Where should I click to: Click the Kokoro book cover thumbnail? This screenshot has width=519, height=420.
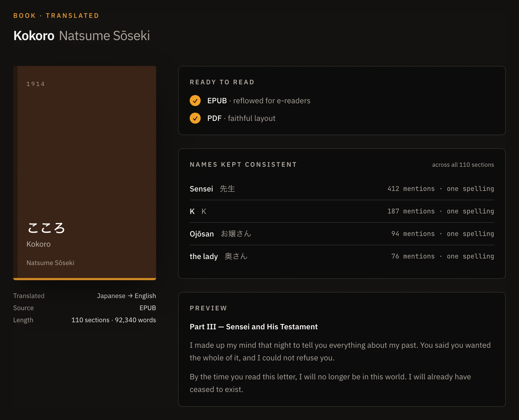85,173
